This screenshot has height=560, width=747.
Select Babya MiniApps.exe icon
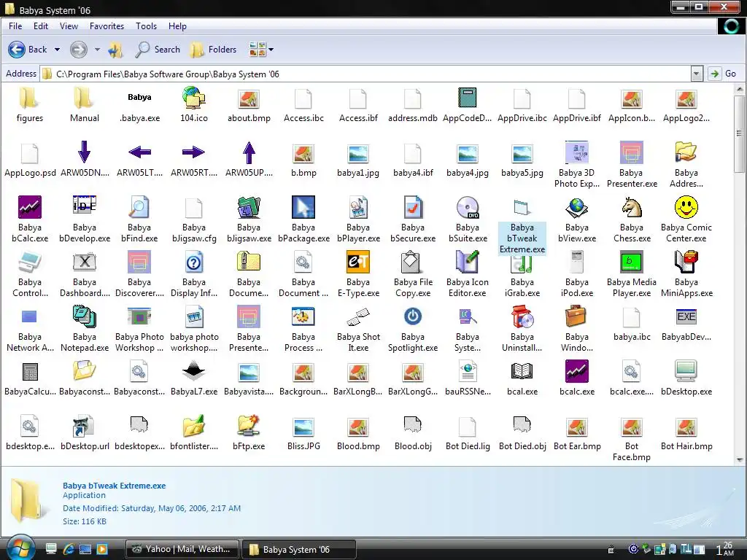coord(686,262)
